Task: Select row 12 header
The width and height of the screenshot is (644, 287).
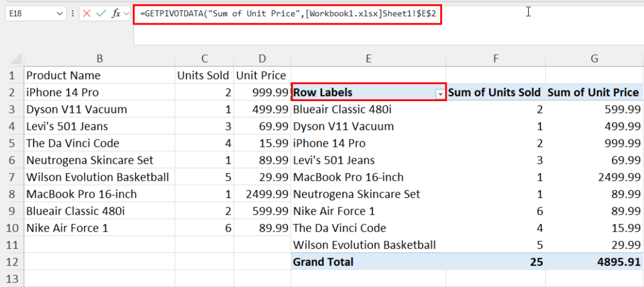Action: (11, 262)
